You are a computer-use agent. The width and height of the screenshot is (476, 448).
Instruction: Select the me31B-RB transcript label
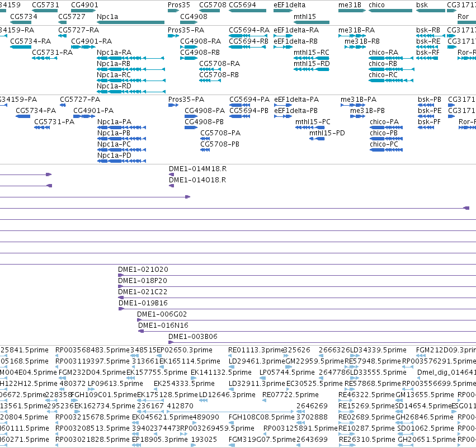362,41
